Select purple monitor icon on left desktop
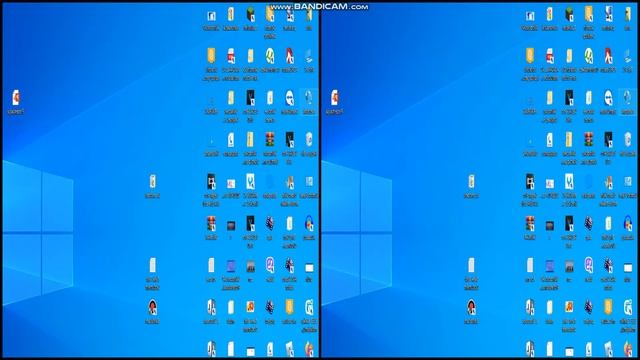 click(x=231, y=267)
